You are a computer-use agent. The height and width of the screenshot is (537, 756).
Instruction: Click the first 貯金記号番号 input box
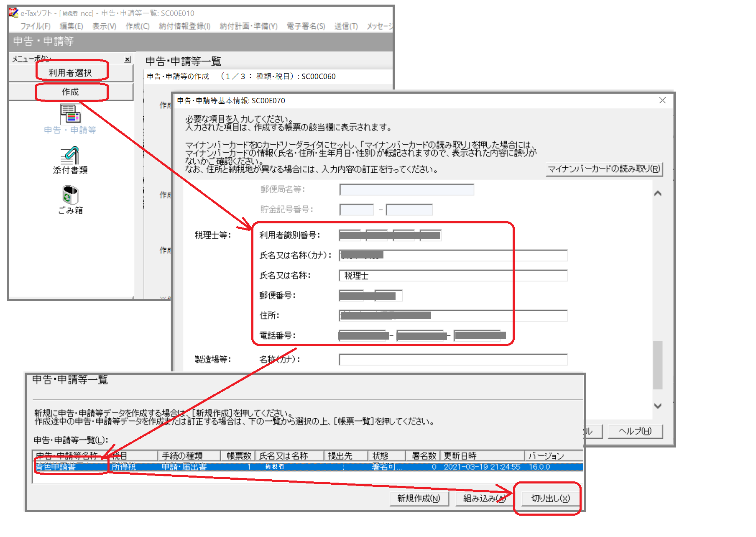pyautogui.click(x=357, y=210)
